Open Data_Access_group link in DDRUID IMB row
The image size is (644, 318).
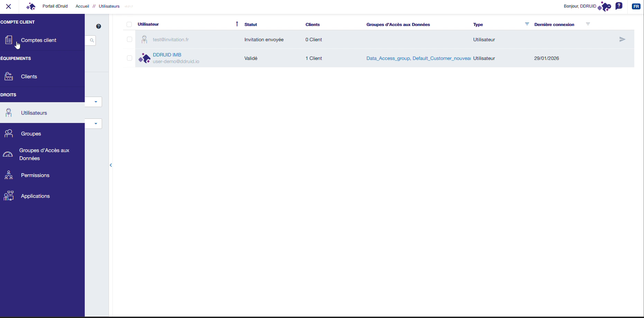click(388, 58)
